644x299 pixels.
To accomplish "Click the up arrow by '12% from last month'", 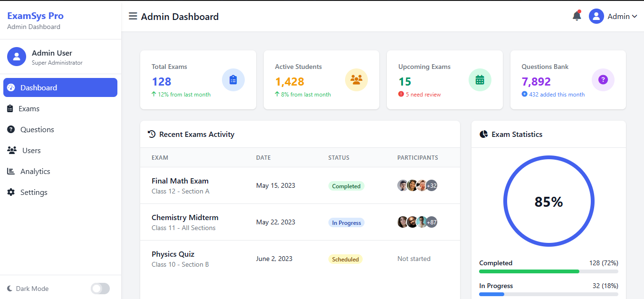I will [x=154, y=94].
